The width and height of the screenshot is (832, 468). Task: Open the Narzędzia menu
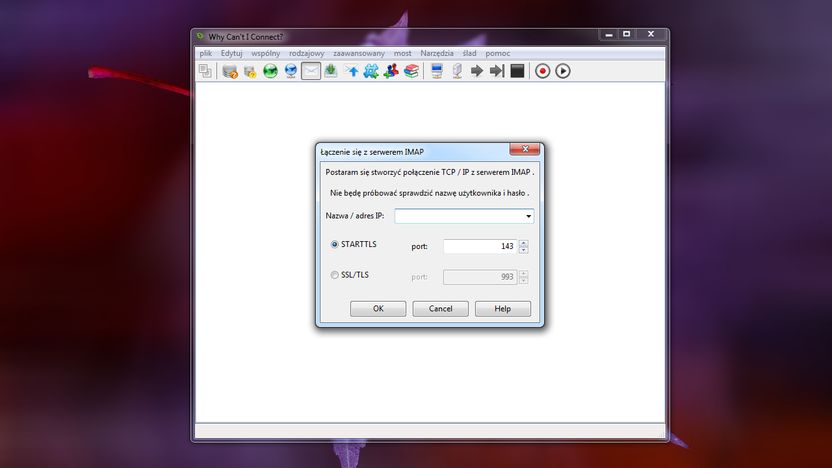point(437,53)
